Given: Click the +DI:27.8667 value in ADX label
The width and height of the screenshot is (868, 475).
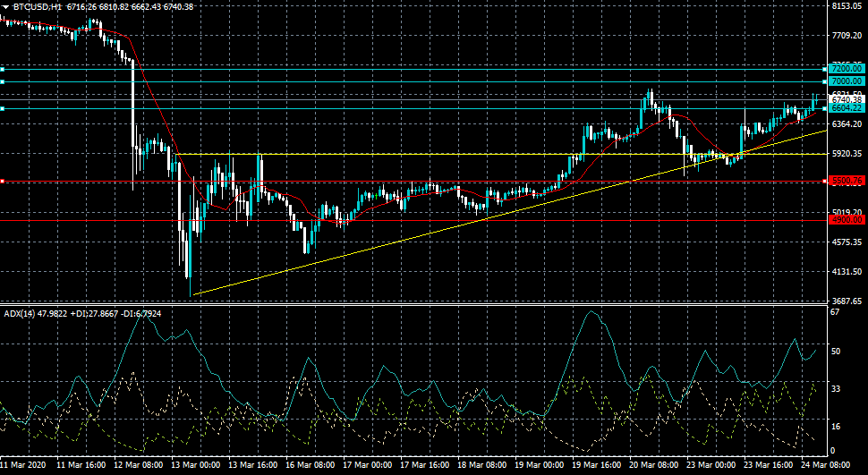Looking at the screenshot, I should pyautogui.click(x=92, y=314).
